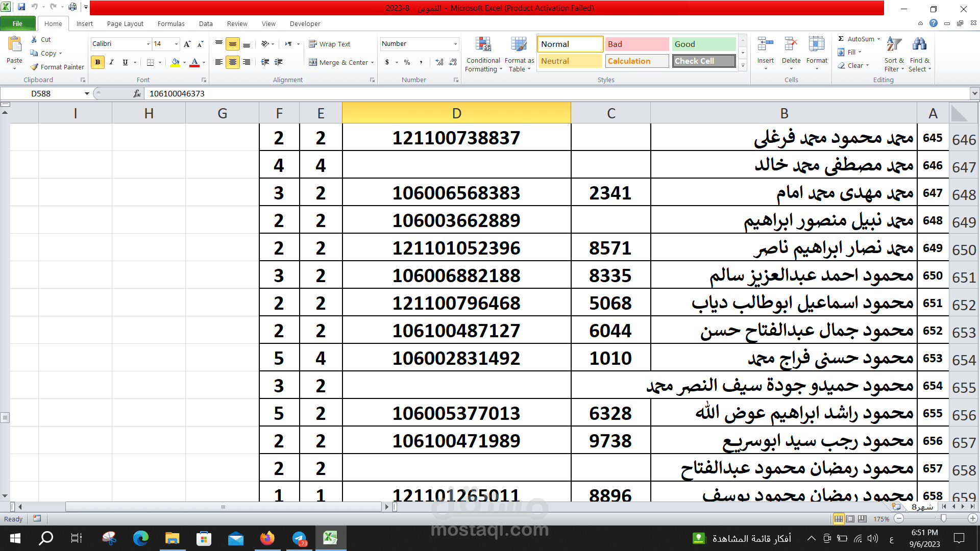Expand the formula bar
The image size is (980, 551).
[974, 93]
